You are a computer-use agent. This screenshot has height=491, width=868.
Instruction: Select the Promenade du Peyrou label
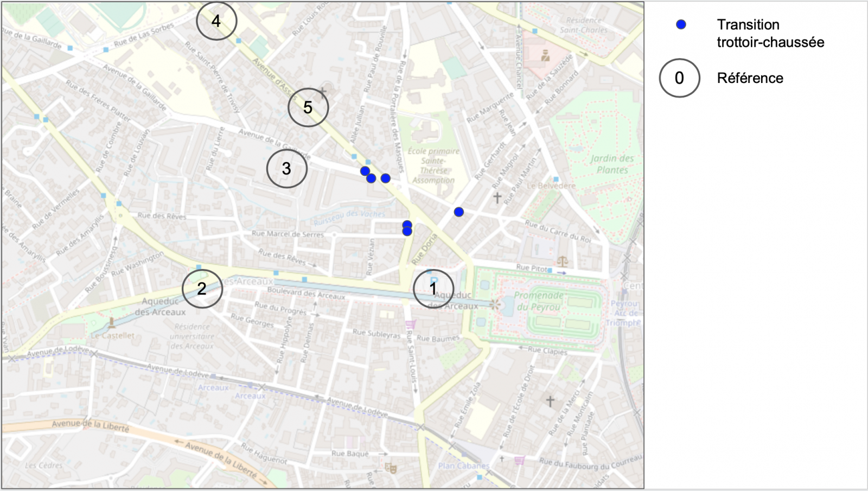[x=539, y=301]
